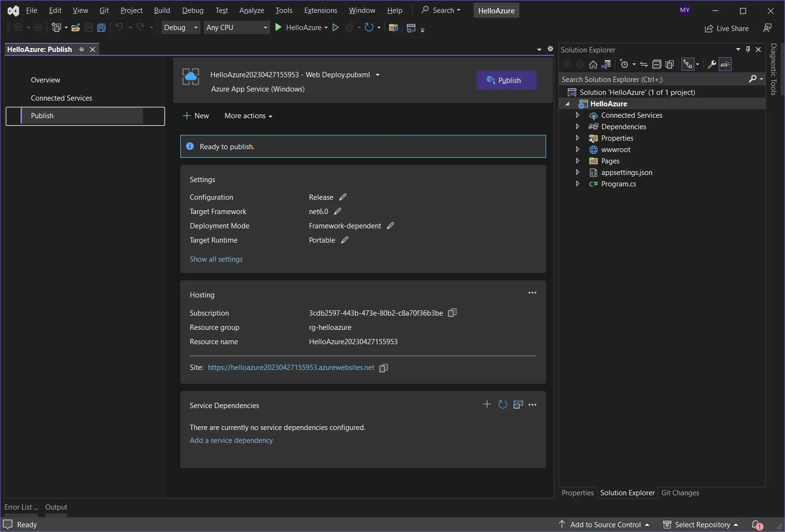Click Show All Files icon
The image size is (785, 532).
pos(670,64)
